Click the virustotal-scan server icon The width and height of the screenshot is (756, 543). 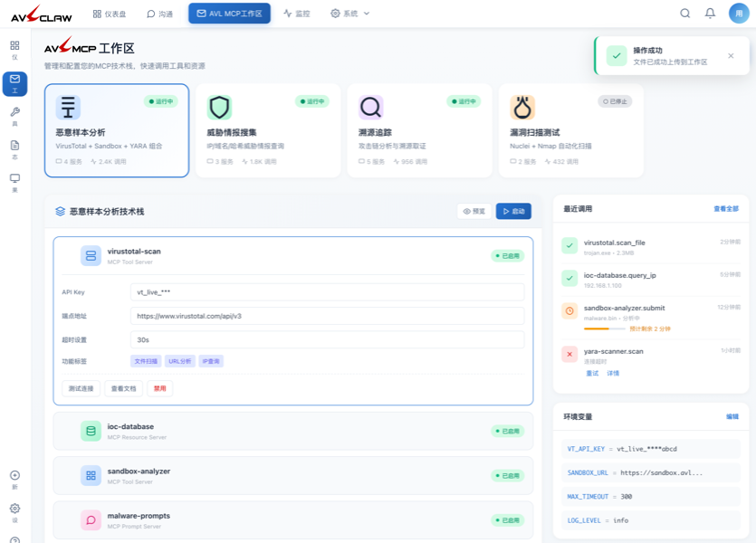90,255
